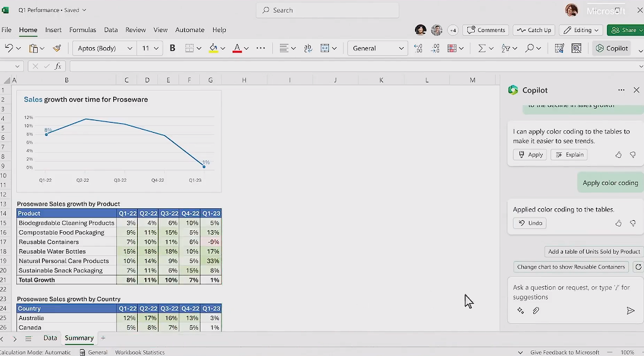
Task: Thumbs up the 'Applied color coding' response
Action: (x=618, y=223)
